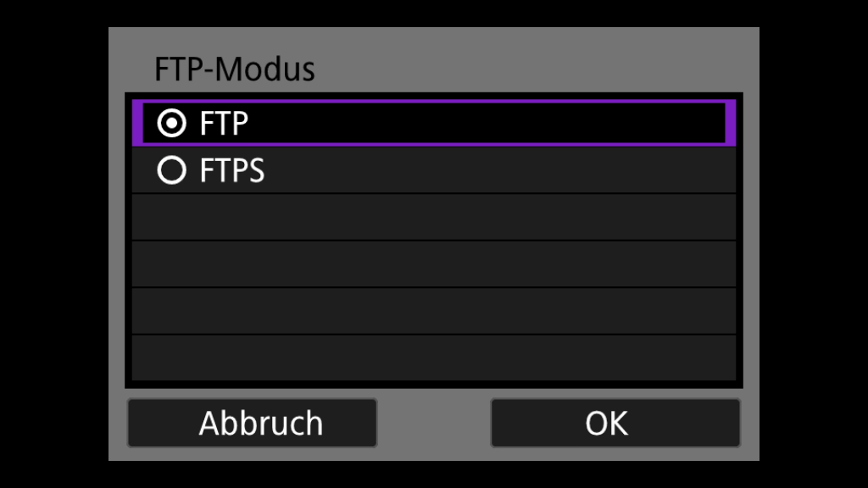Click the FTPS option label text
The height and width of the screenshot is (488, 868).
click(x=231, y=172)
